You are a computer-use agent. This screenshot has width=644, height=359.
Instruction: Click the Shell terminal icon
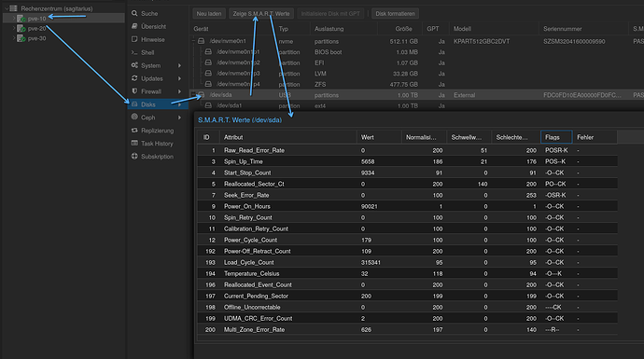134,52
